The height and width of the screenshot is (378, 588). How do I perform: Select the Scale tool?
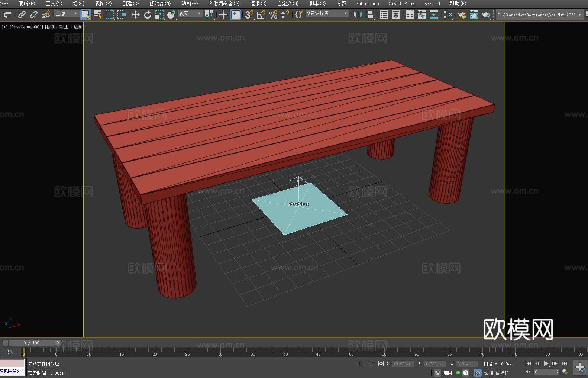[x=159, y=14]
